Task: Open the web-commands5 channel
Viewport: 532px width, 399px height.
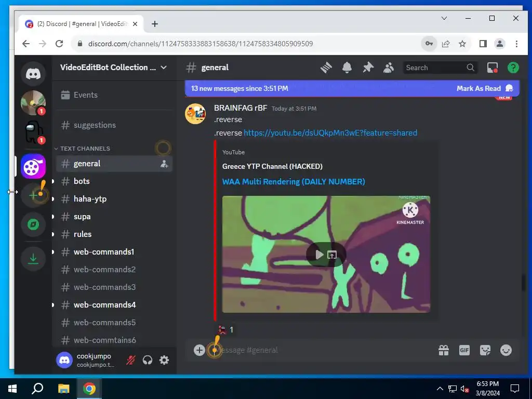Action: [114, 322]
